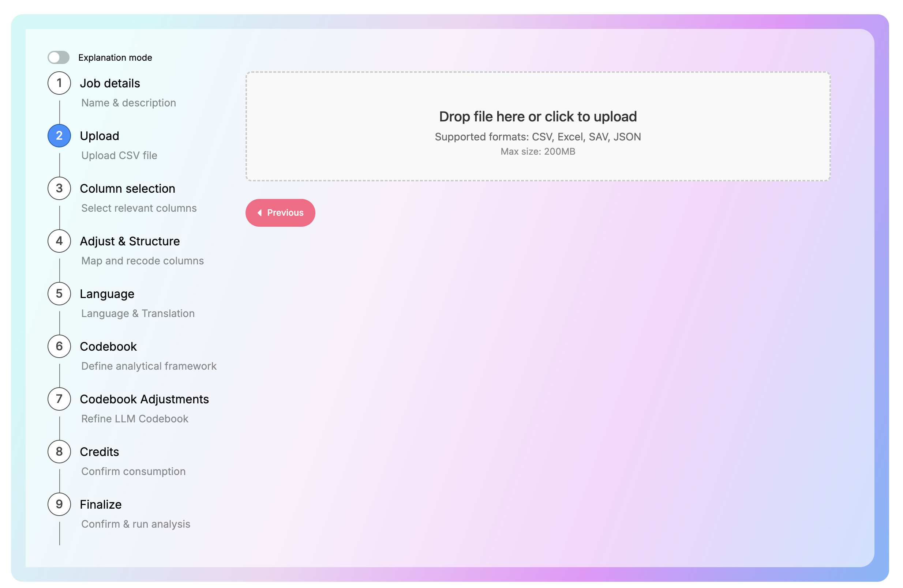Click the file drop zone to upload
This screenshot has width=903, height=588.
[537, 126]
